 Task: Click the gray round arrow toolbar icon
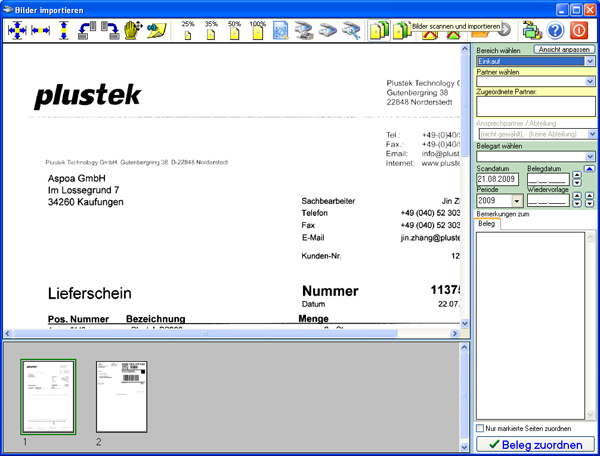(x=506, y=30)
